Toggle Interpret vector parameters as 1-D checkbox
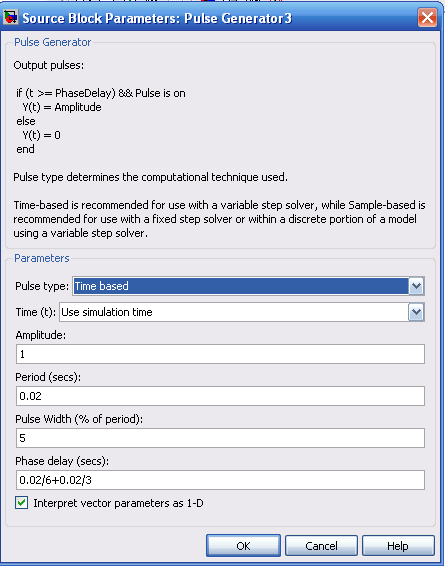This screenshot has width=445, height=566. 22,502
